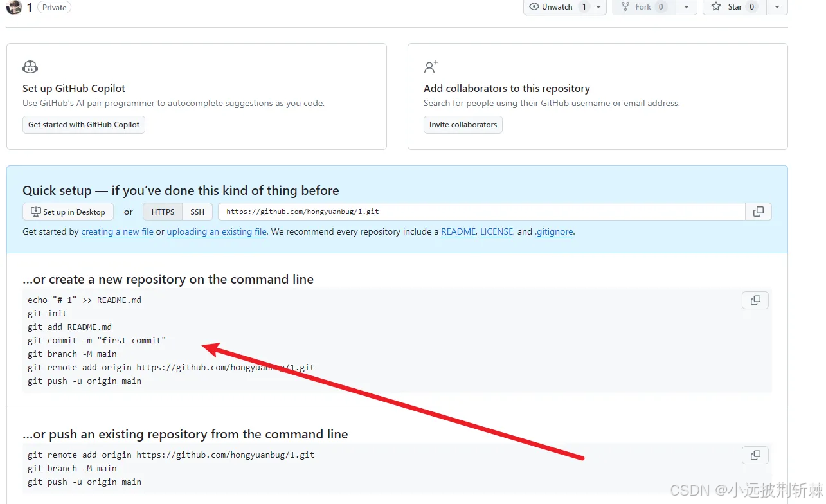Follow the README link
The width and height of the screenshot is (826, 504).
click(458, 231)
